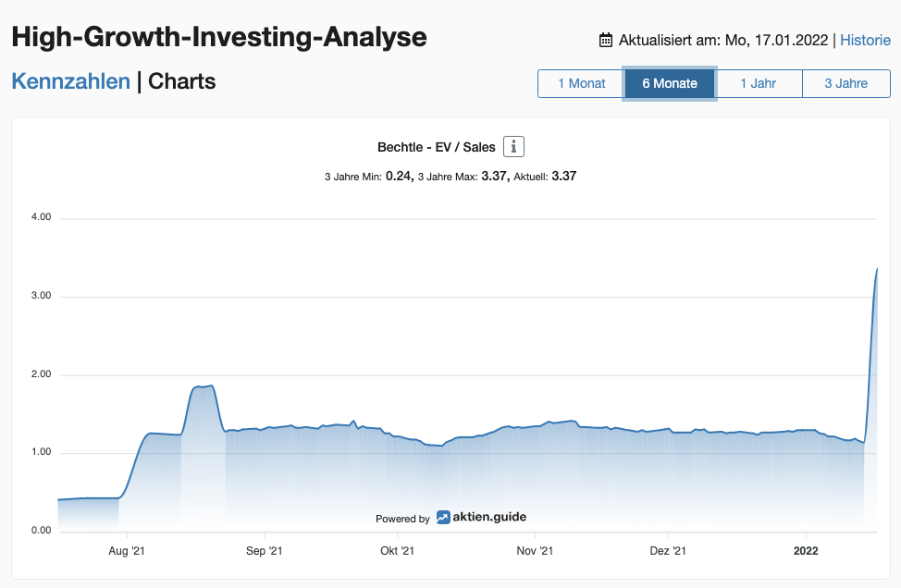
Task: Show the 3 Jahre time range
Action: (x=846, y=83)
